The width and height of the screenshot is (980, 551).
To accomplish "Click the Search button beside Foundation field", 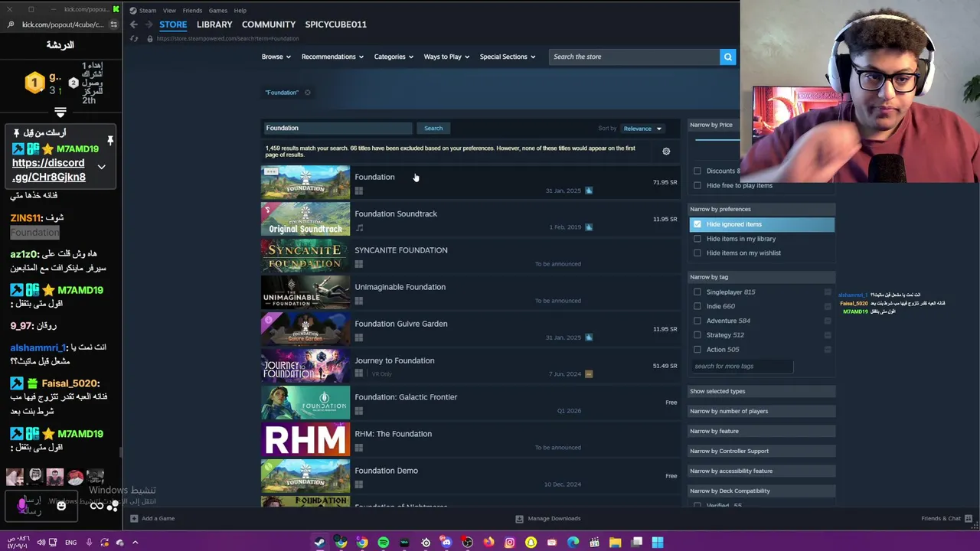I will coord(433,129).
